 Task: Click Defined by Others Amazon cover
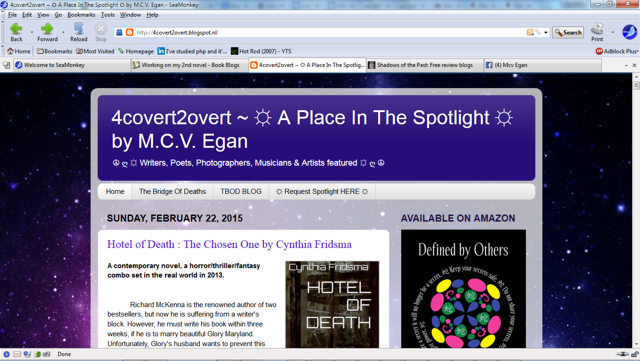pos(463,289)
